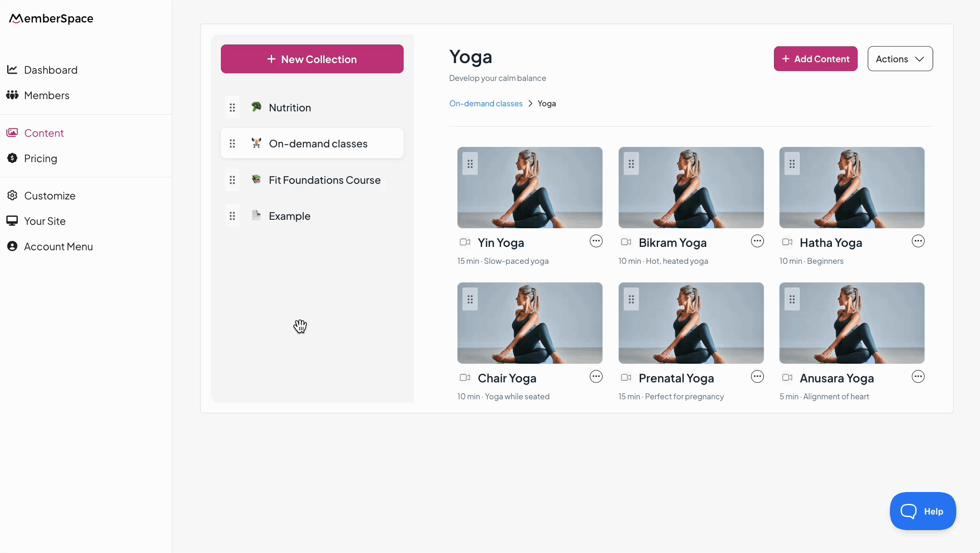The width and height of the screenshot is (980, 553).
Task: Open the Hatha Yoga thumbnail
Action: point(852,188)
